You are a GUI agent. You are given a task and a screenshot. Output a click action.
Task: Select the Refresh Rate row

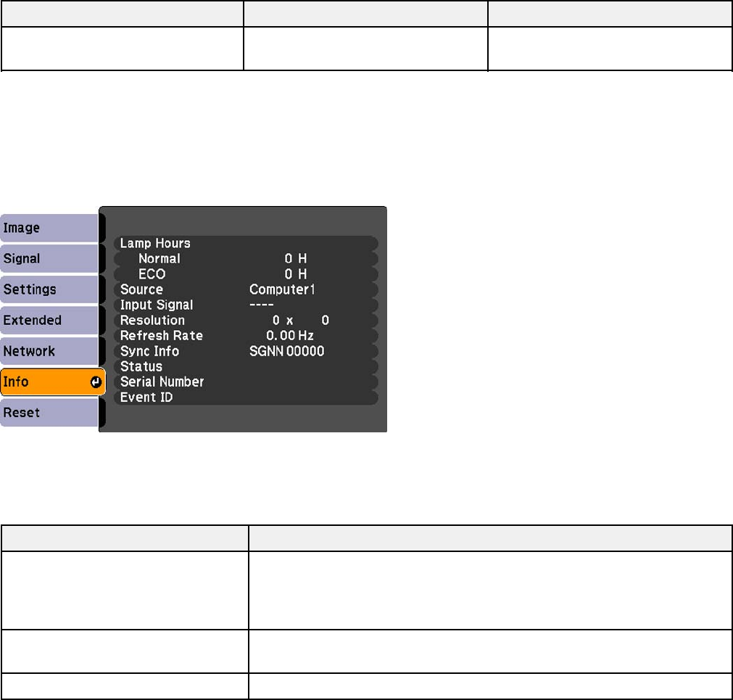pos(246,336)
